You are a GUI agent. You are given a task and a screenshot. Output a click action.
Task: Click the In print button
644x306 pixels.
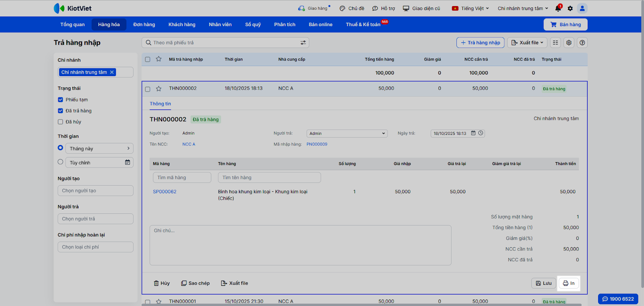point(568,283)
